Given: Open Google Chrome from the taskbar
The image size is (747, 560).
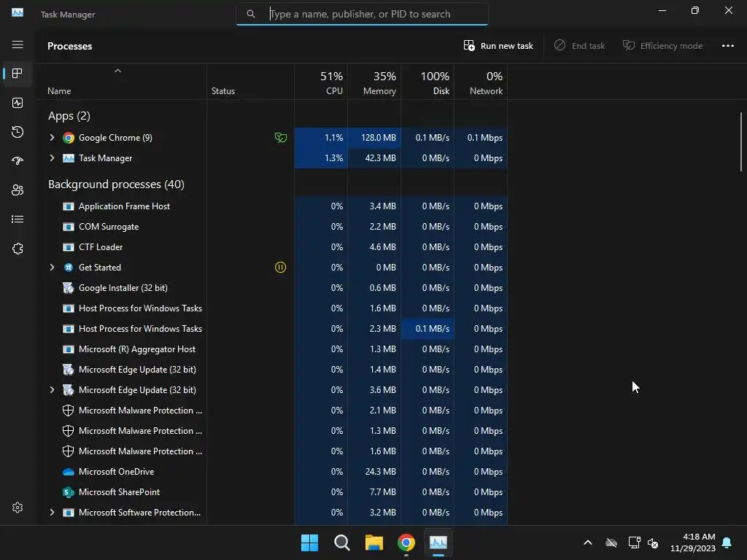Looking at the screenshot, I should pyautogui.click(x=406, y=542).
